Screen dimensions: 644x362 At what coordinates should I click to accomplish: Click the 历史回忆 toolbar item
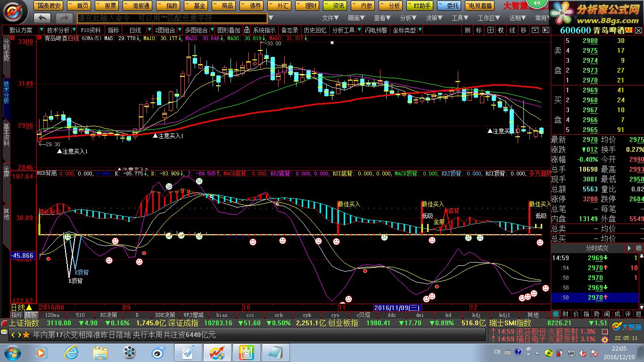[314, 30]
